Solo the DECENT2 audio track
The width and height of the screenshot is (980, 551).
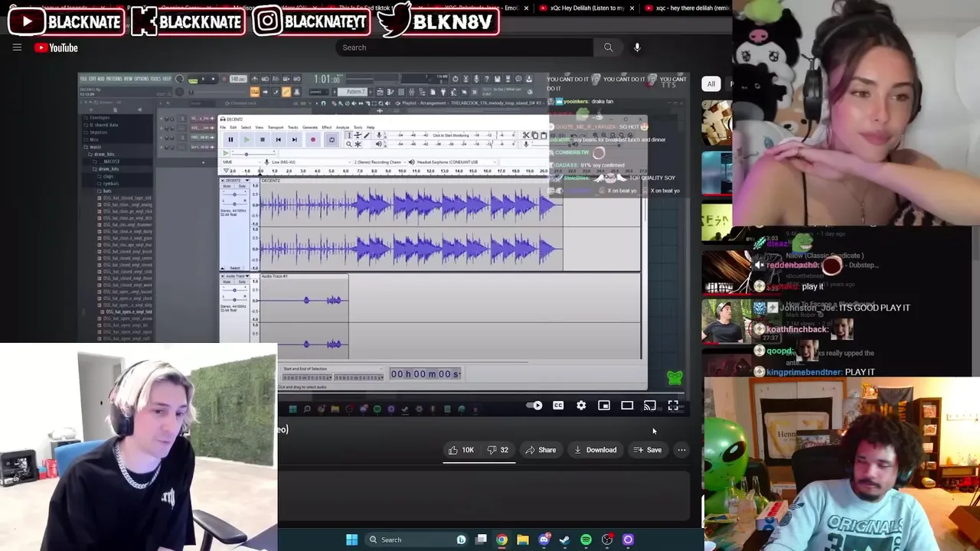click(x=242, y=186)
